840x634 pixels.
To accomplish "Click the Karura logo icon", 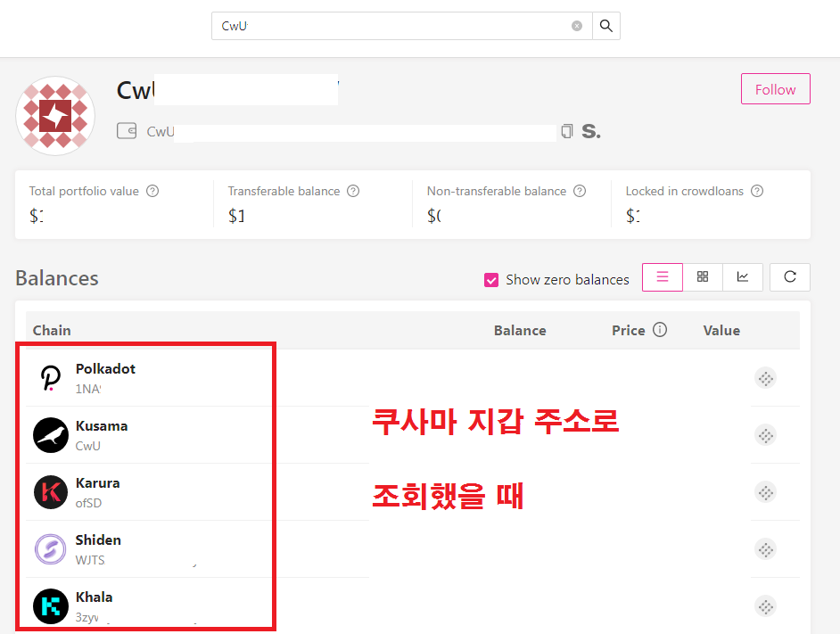I will (51, 492).
